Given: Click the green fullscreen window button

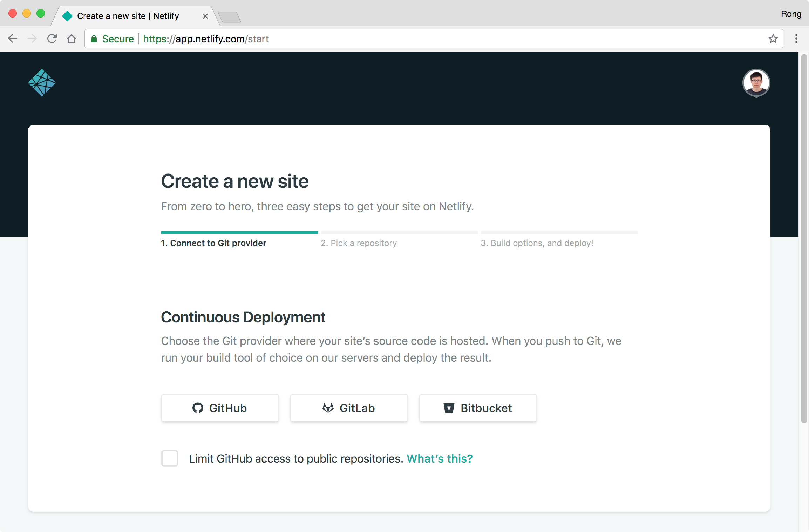Looking at the screenshot, I should pos(41,13).
